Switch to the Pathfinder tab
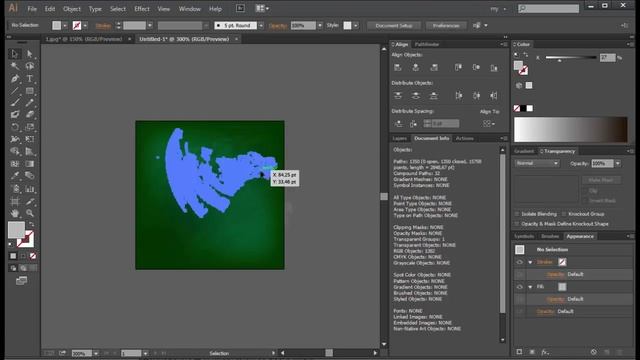 pyautogui.click(x=427, y=44)
